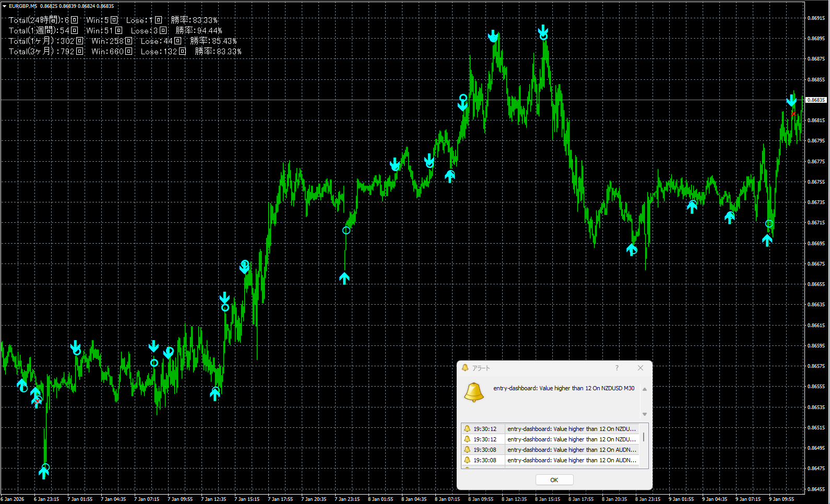This screenshot has width=830, height=504.
Task: Click the large golden bell in the alert dialog
Action: [474, 392]
